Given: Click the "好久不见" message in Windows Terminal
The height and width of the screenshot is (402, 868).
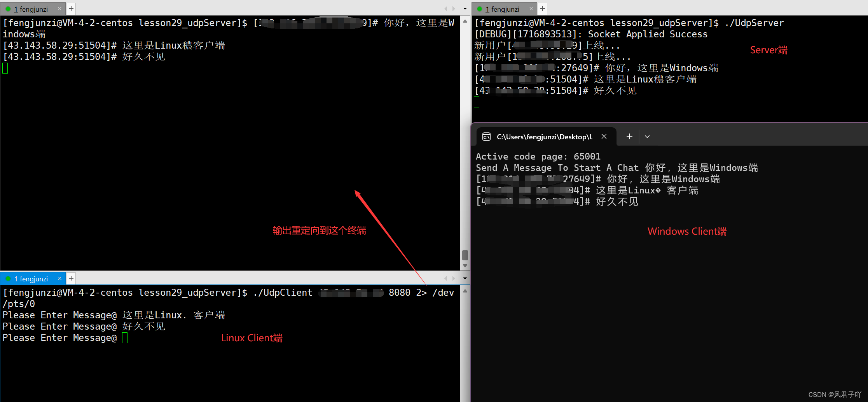Looking at the screenshot, I should coord(617,202).
